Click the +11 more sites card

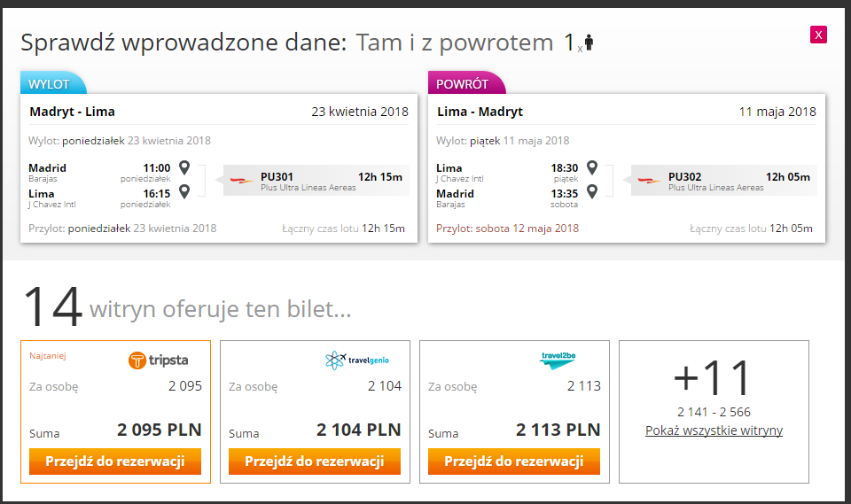(714, 412)
